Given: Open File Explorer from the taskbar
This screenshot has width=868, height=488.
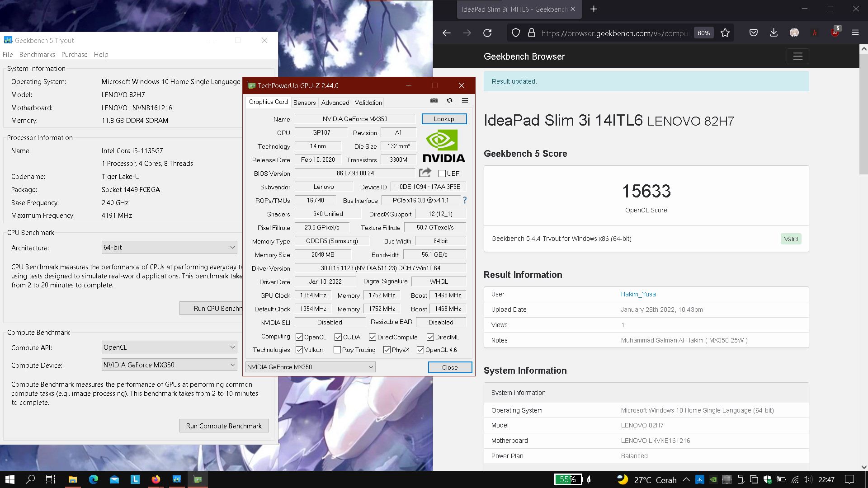Looking at the screenshot, I should point(72,479).
